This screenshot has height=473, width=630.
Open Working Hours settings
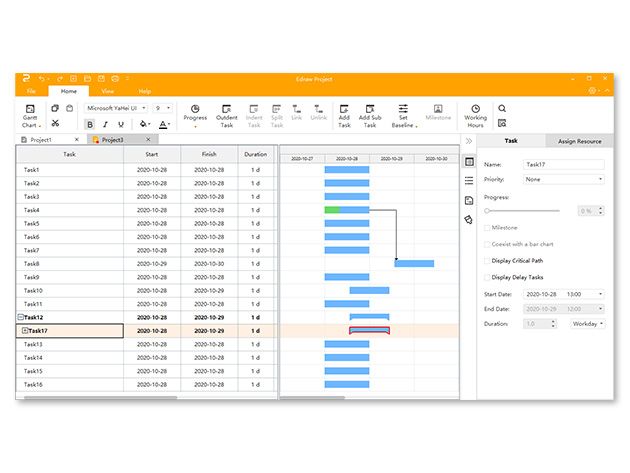475,116
